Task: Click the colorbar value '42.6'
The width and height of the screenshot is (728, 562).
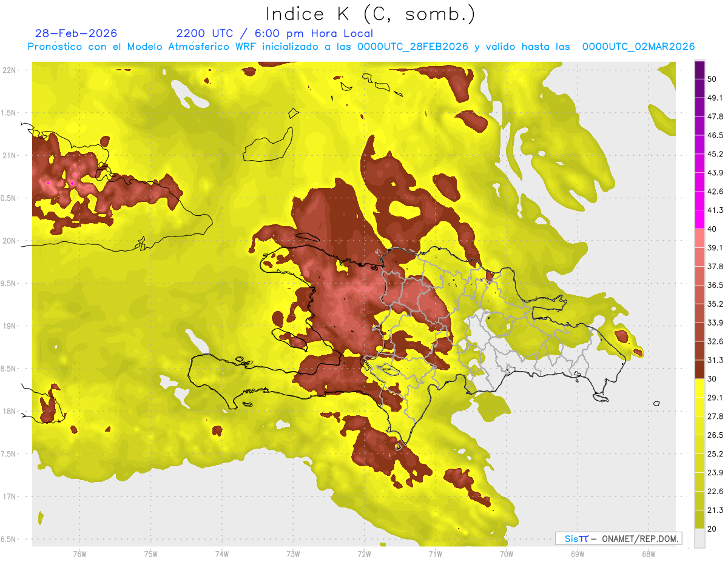Action: pos(715,192)
